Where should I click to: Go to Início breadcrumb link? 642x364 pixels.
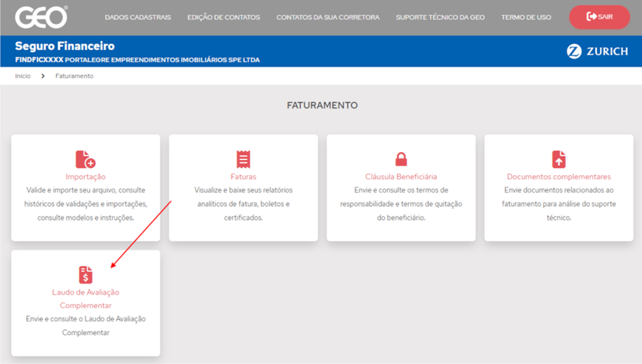23,76
